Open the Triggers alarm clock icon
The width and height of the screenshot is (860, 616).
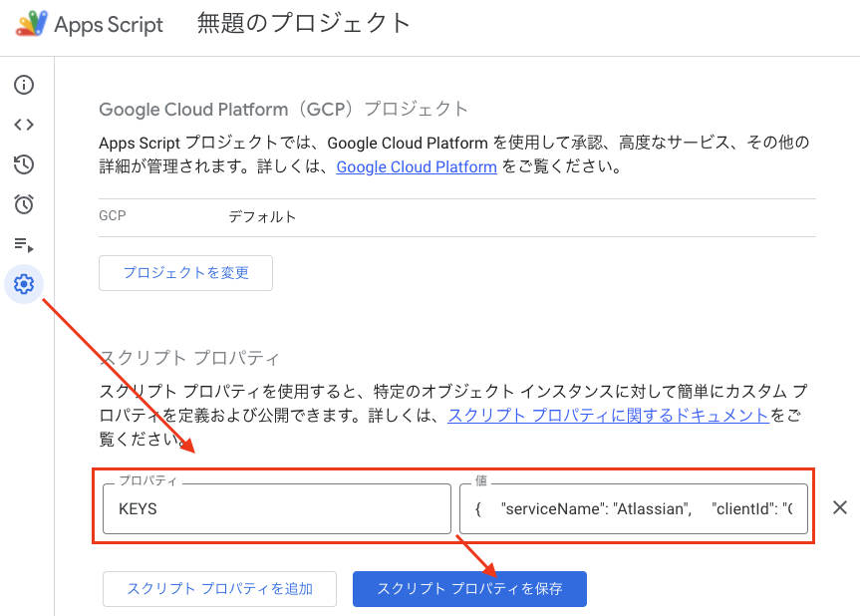(x=25, y=204)
